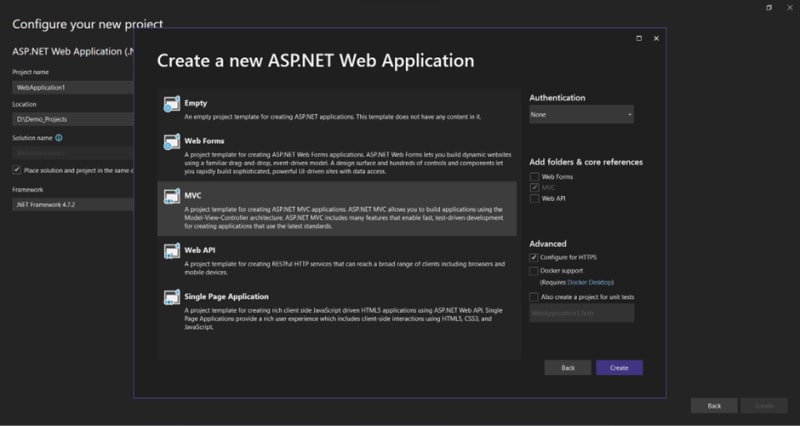
Task: Close the background Configure project window
Action: click(790, 8)
